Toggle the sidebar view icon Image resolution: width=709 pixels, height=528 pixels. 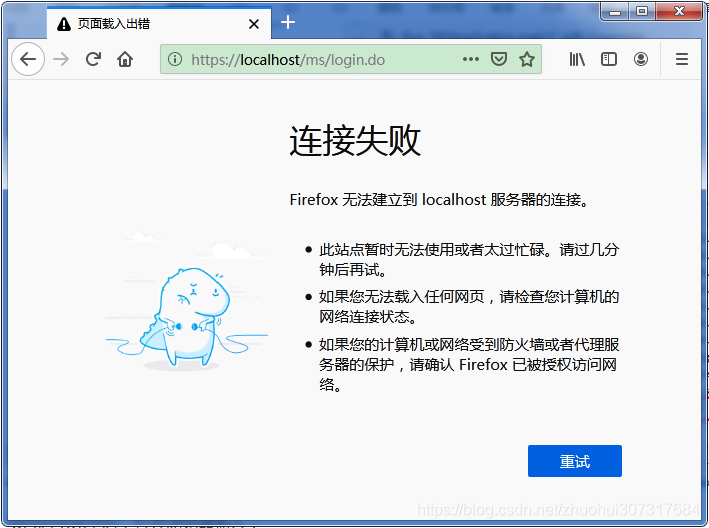609,59
